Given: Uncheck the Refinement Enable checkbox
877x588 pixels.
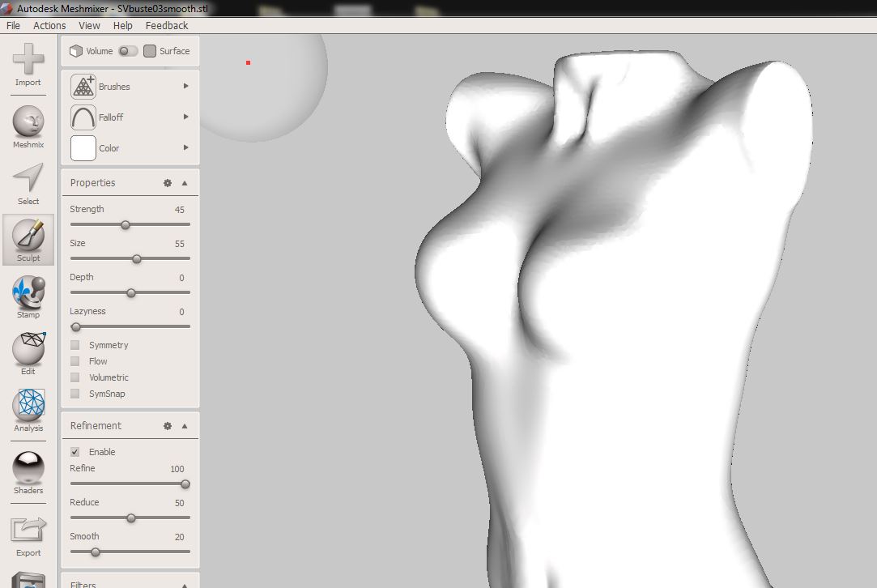Looking at the screenshot, I should (75, 452).
